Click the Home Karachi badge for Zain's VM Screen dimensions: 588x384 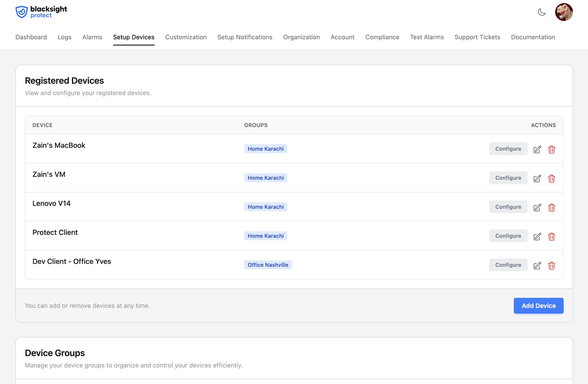tap(265, 177)
